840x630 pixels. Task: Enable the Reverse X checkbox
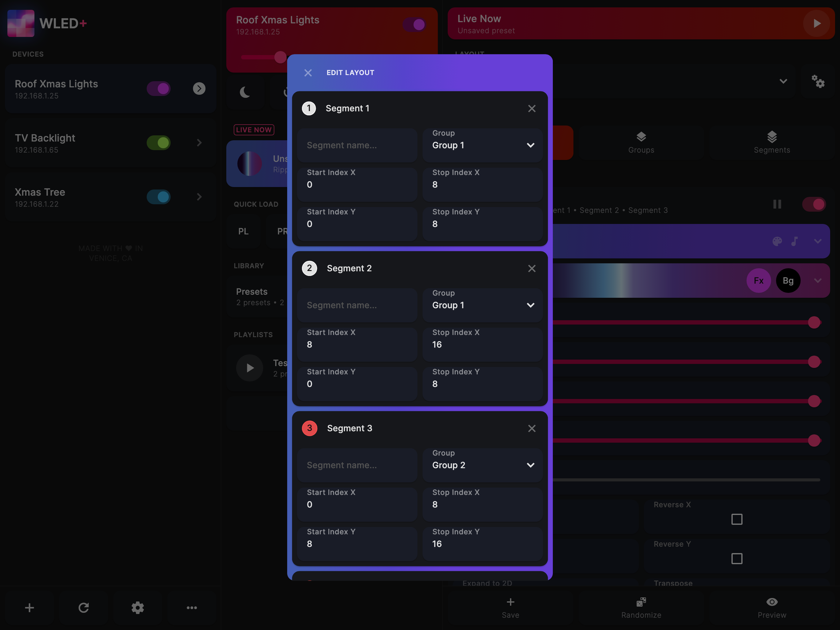click(x=737, y=520)
